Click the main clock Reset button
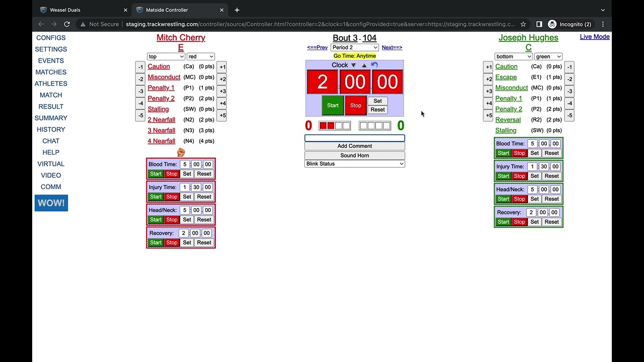 (378, 110)
